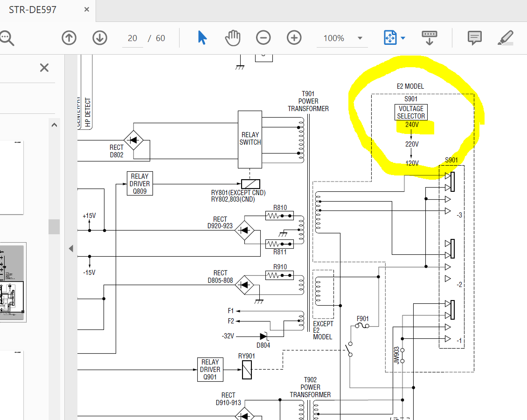This screenshot has width=527, height=420.
Task: Click the HP DETECT vertical label
Action: (88, 112)
